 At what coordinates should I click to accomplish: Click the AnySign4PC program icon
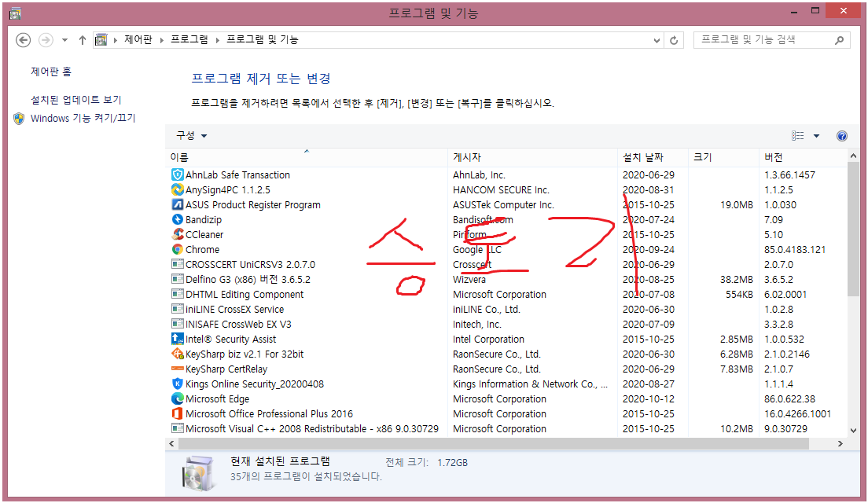(x=177, y=189)
